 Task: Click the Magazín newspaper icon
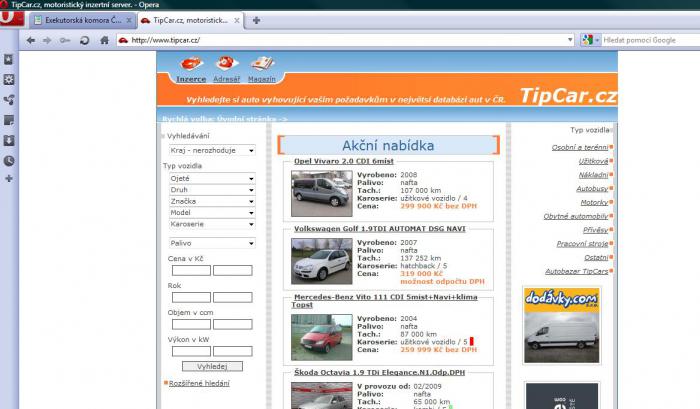coord(262,64)
